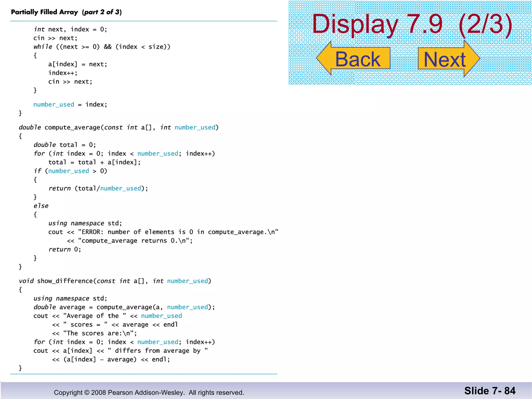Click the 'Partially Filled Array (part 2 of 3)' title
The height and width of the screenshot is (399, 532).
click(x=66, y=12)
